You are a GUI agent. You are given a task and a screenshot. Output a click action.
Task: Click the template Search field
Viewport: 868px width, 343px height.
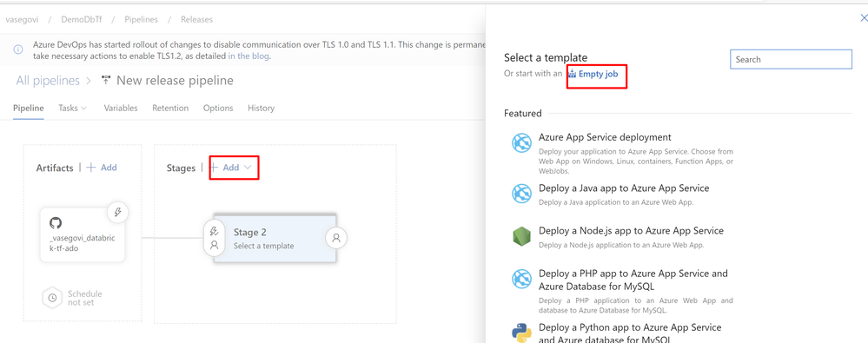[x=791, y=59]
